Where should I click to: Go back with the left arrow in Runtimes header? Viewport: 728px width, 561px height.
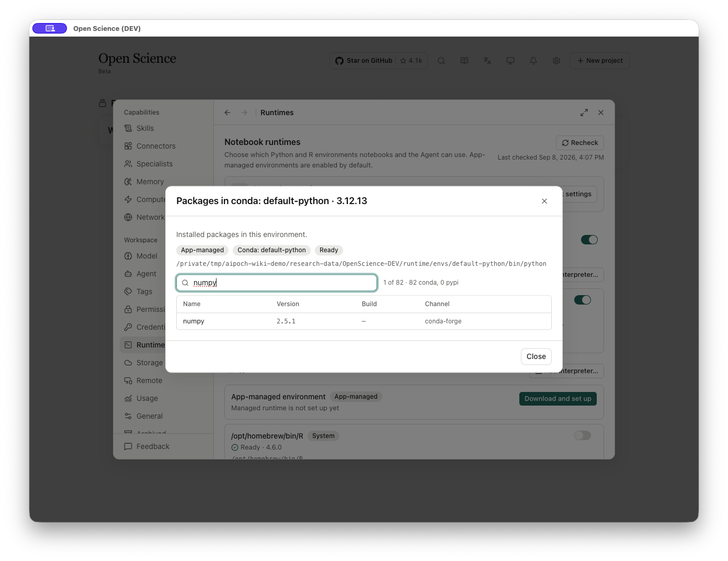227,113
